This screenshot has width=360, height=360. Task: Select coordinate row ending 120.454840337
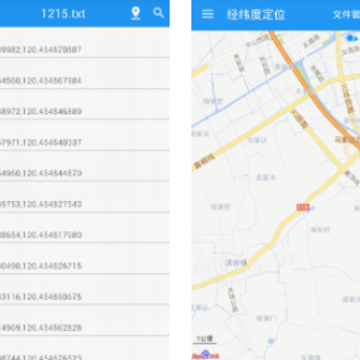(x=85, y=135)
